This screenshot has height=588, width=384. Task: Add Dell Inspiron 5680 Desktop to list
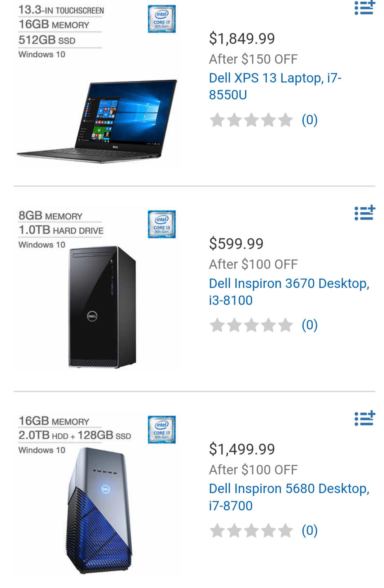365,419
